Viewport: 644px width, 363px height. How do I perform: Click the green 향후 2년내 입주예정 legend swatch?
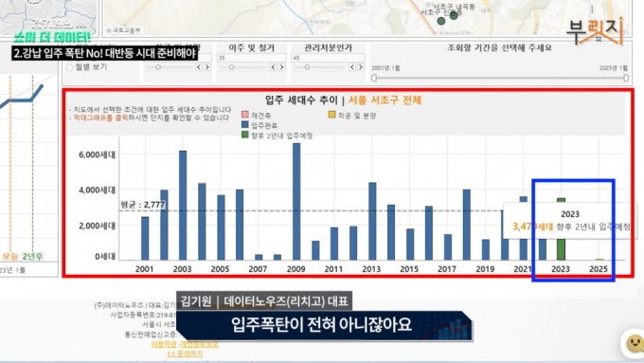coord(244,135)
